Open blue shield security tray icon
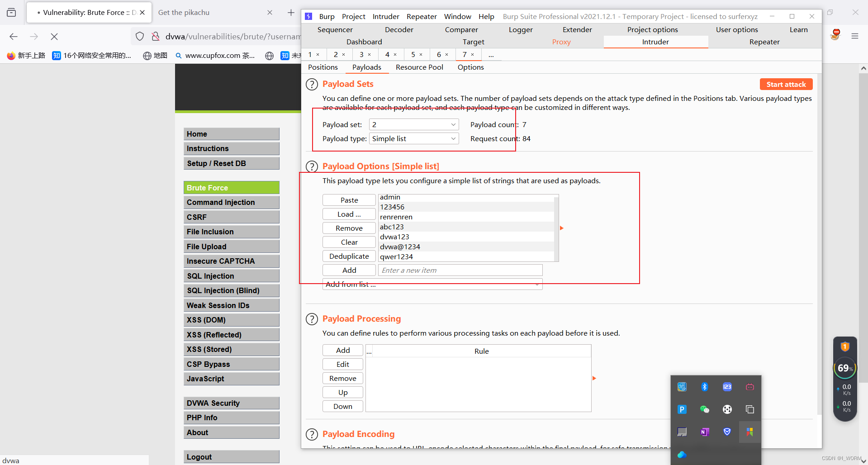 [x=727, y=432]
